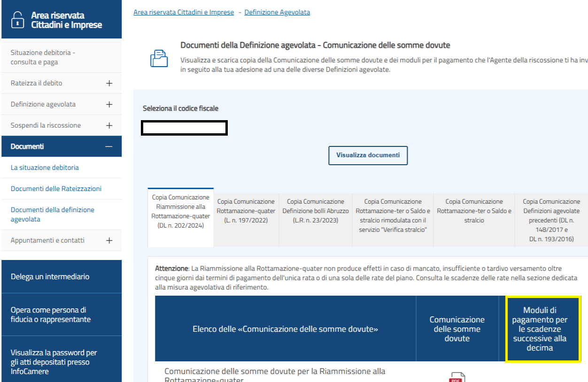Screen dimensions: 588x382
Task: Switch to Rottamazione-quater (L. n. 197/2022) tab
Action: coord(246,211)
